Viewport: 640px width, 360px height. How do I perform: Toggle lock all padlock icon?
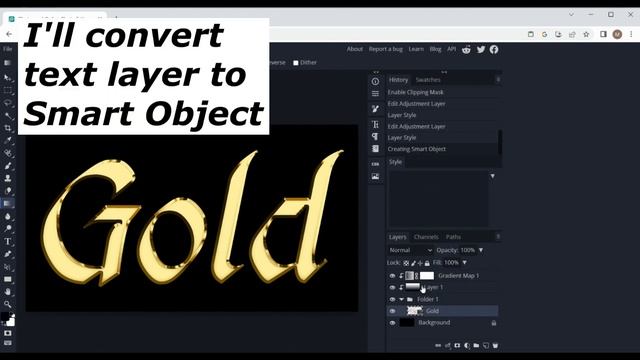click(x=427, y=263)
